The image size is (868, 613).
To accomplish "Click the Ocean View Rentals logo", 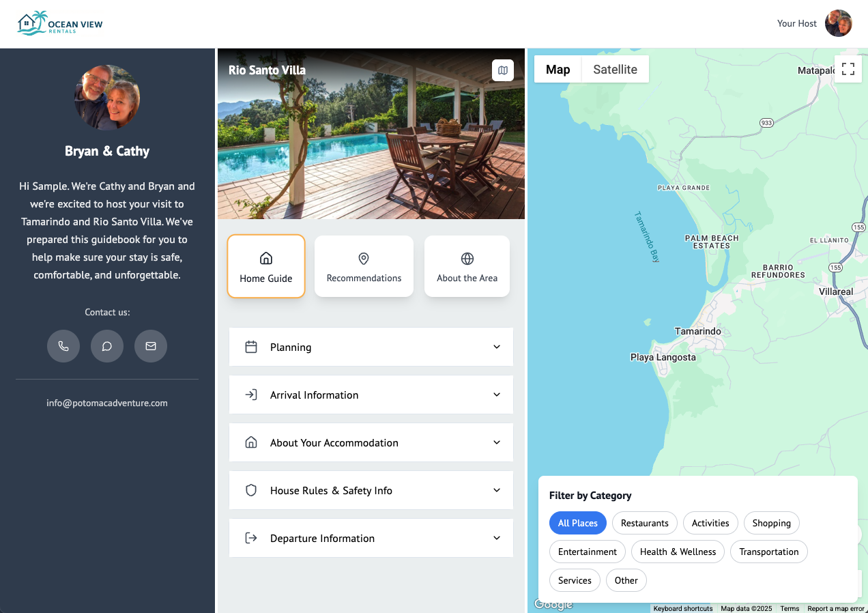I will (x=60, y=23).
